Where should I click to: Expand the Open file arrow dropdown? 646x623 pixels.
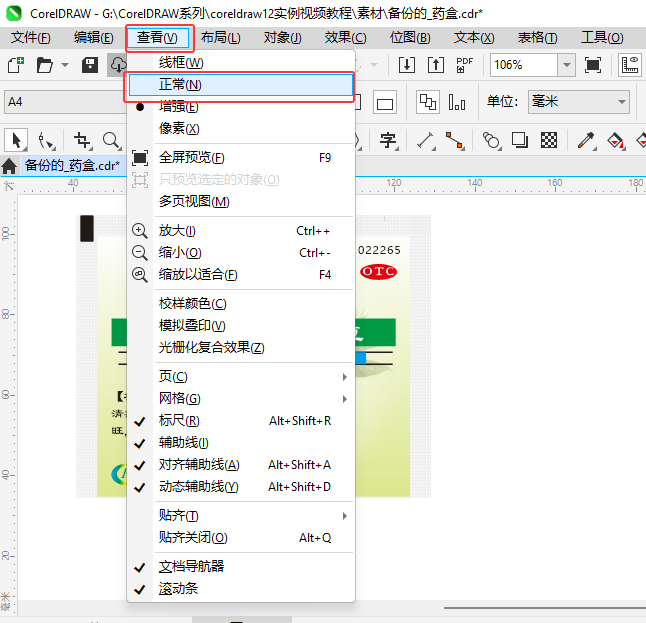[x=65, y=65]
